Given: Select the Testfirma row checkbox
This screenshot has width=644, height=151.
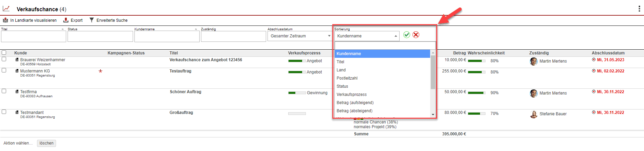Looking at the screenshot, I should click(x=4, y=91).
